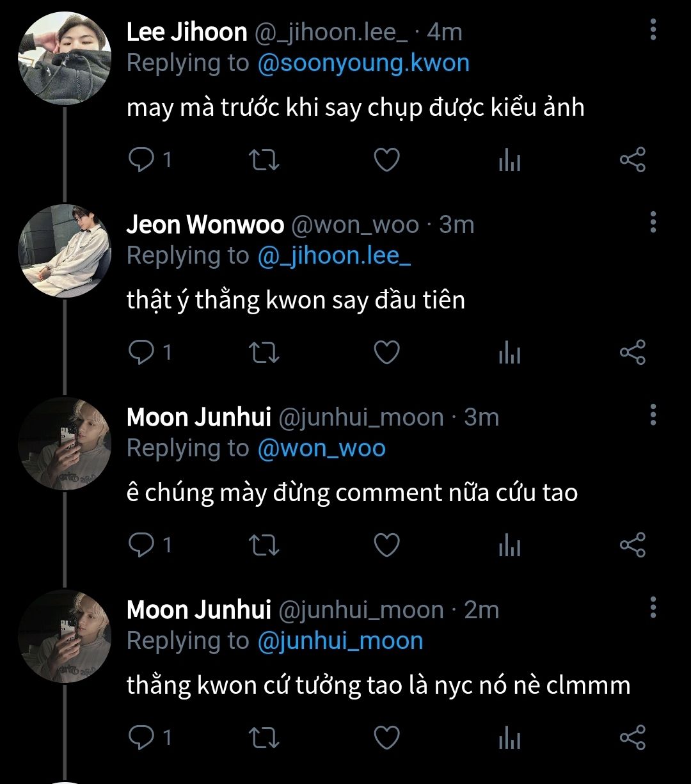The width and height of the screenshot is (691, 784).
Task: Reply to the 'cứu tao' tweet
Action: [x=139, y=545]
